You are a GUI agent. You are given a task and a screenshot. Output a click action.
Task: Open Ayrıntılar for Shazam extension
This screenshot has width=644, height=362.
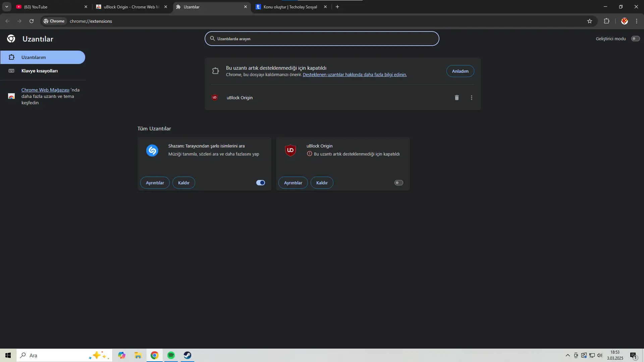pos(155,183)
